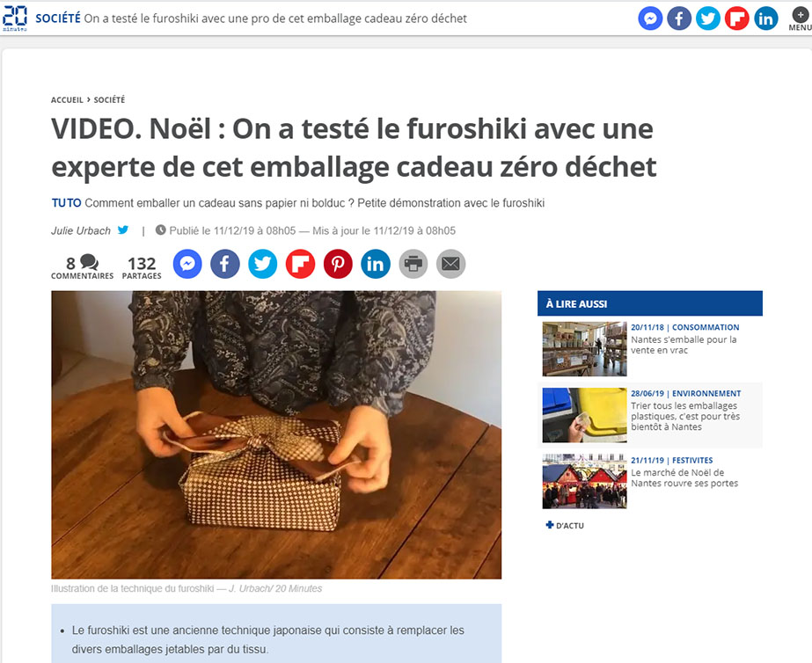Click the 20 Minutes logo in header
The image size is (812, 663).
click(x=14, y=18)
